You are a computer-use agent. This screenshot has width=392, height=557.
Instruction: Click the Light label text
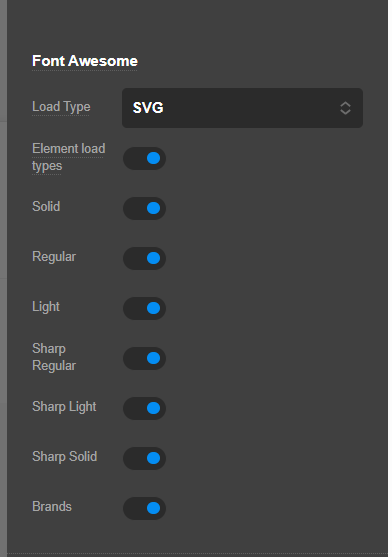(46, 307)
